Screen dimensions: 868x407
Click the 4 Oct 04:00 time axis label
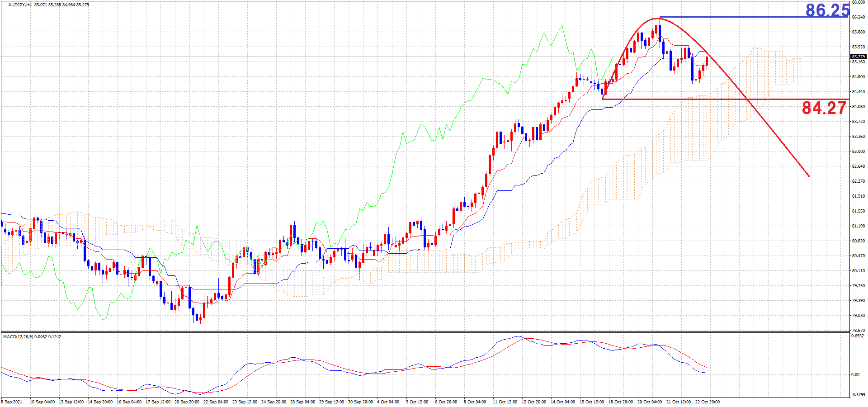point(387,402)
